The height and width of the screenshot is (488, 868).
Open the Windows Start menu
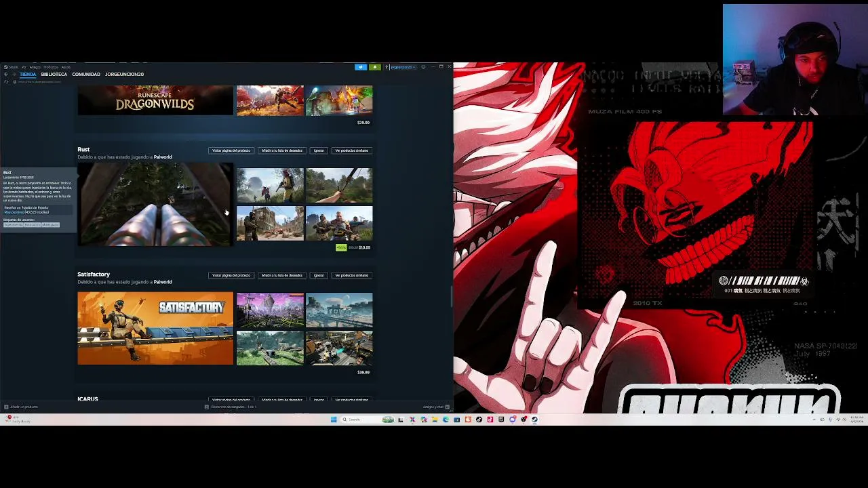pos(334,420)
